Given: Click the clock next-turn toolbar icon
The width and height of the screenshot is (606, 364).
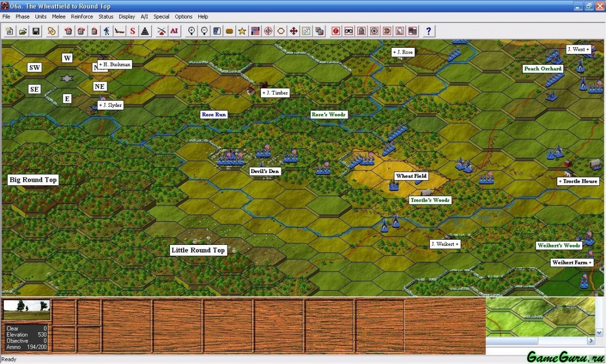Looking at the screenshot, I should [x=51, y=31].
